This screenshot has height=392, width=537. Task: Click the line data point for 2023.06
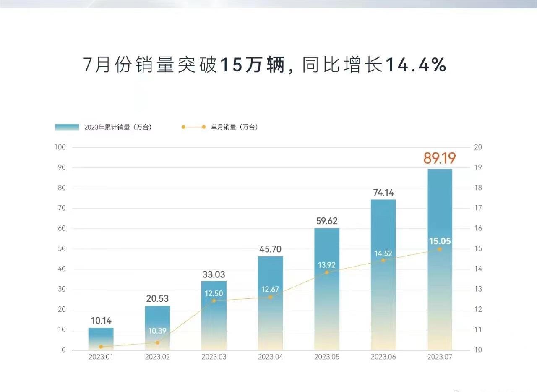(383, 260)
